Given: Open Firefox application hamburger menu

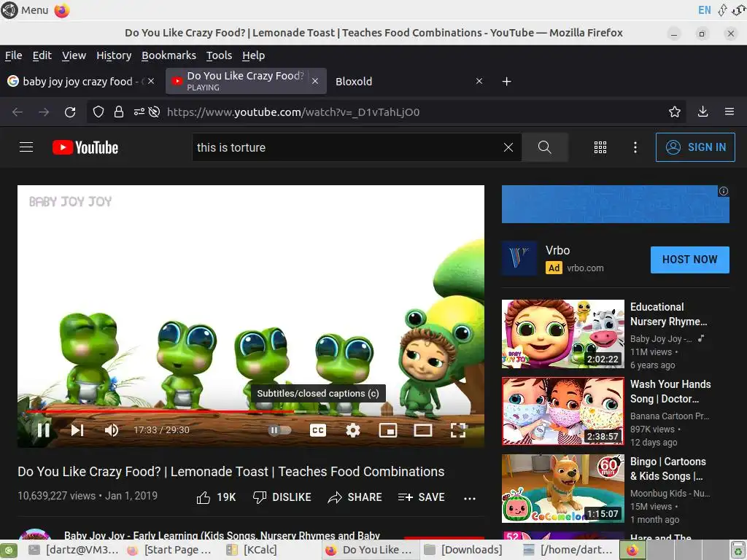Looking at the screenshot, I should pos(729,112).
